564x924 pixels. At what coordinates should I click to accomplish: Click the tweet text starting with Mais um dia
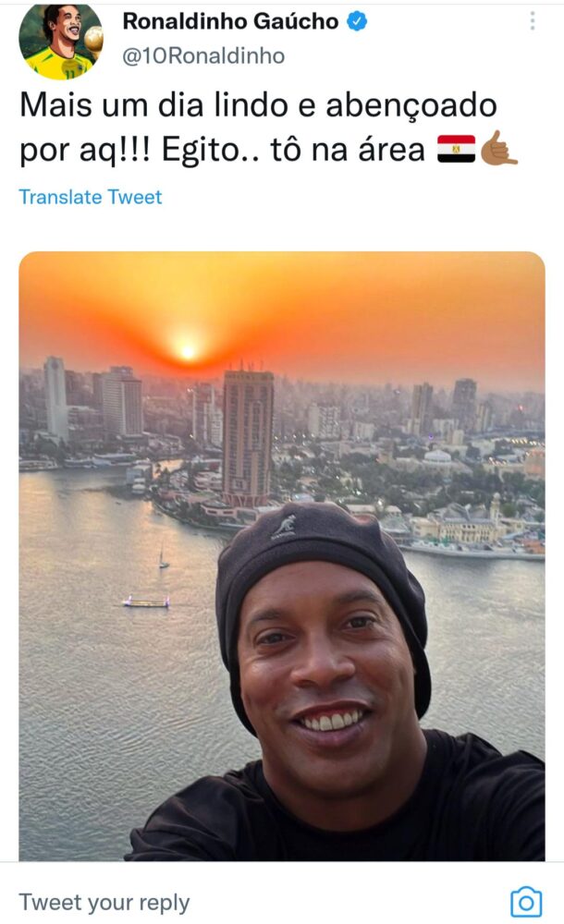[269, 128]
